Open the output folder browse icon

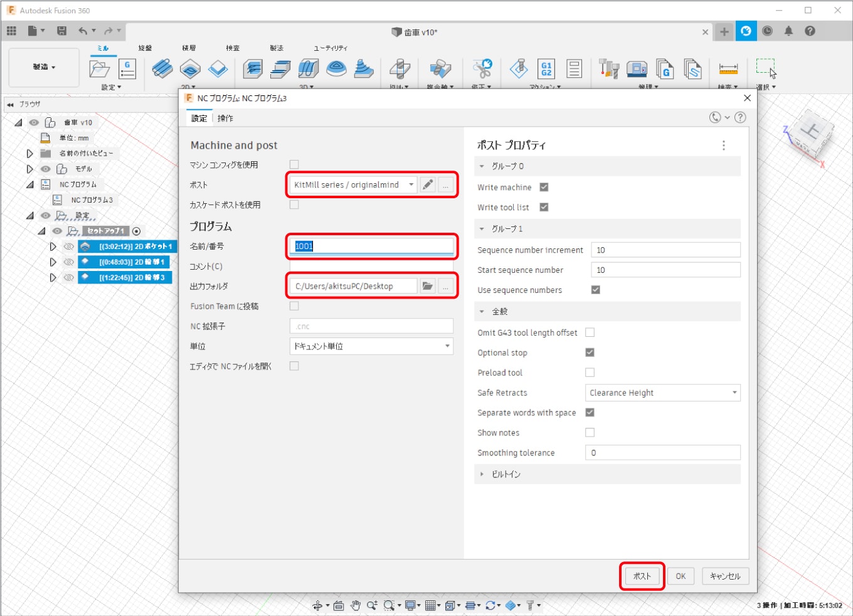coord(428,286)
